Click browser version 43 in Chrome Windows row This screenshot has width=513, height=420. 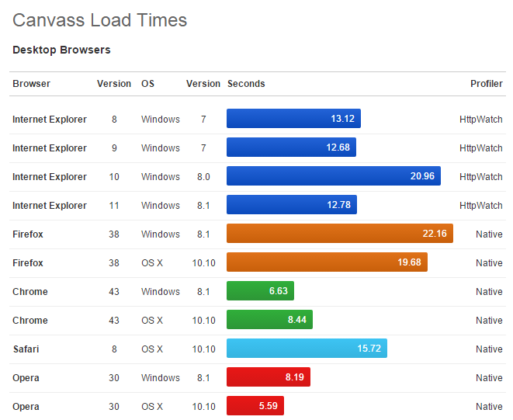click(x=114, y=292)
